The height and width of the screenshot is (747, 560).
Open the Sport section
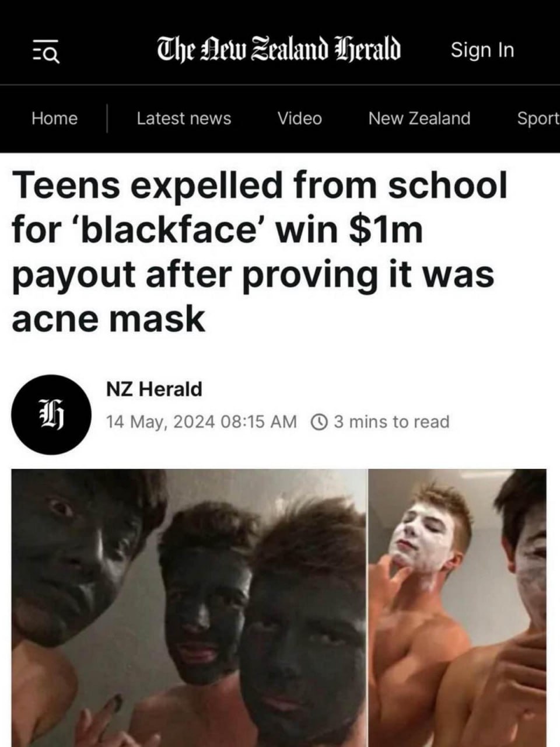(538, 118)
